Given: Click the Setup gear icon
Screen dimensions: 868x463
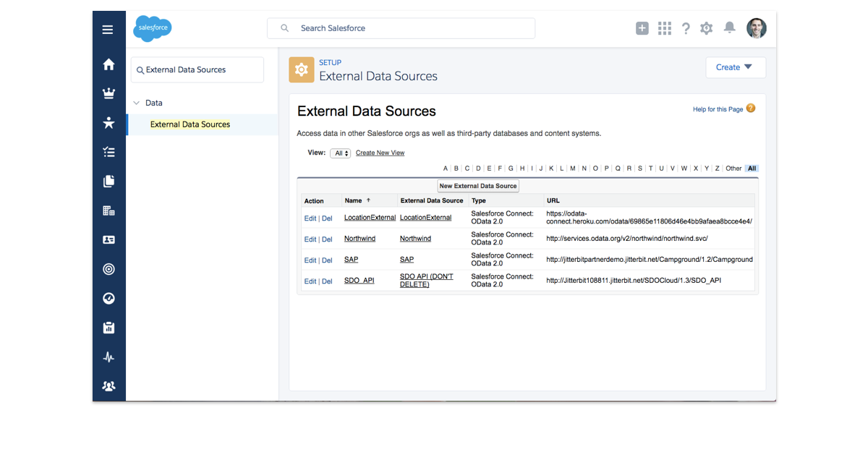Looking at the screenshot, I should [706, 27].
